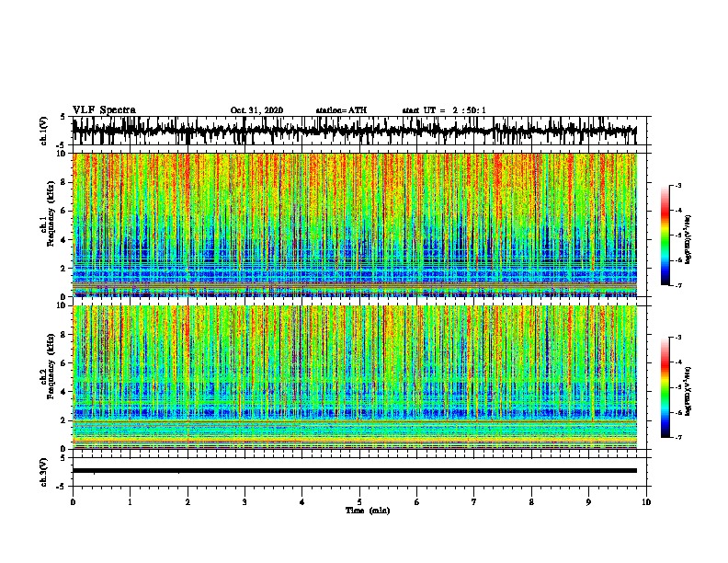Click time axis tick label "5"
The height and width of the screenshot is (563, 728).
click(359, 502)
